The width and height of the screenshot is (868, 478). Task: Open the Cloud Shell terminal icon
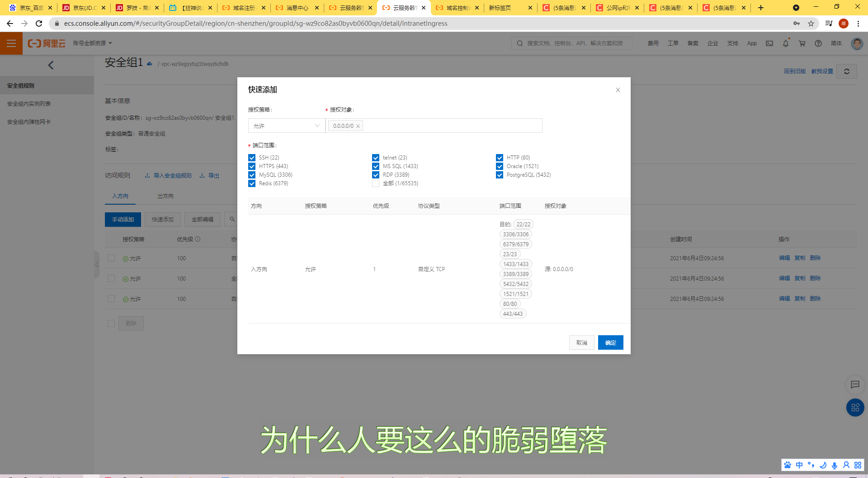769,43
